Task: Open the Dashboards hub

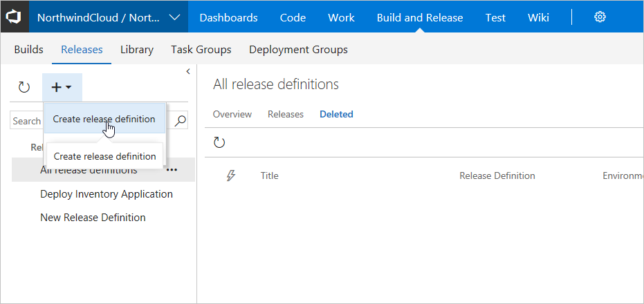Action: click(228, 18)
